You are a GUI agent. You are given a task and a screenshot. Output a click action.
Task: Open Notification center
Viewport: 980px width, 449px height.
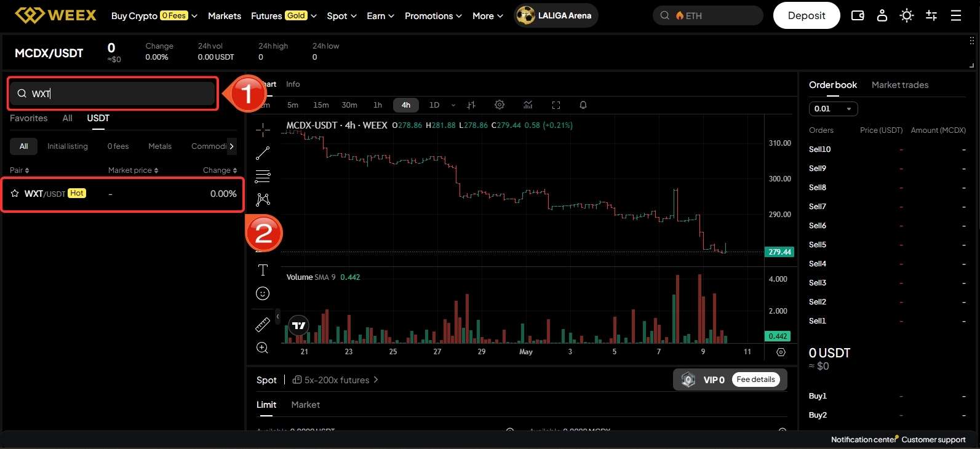point(864,439)
